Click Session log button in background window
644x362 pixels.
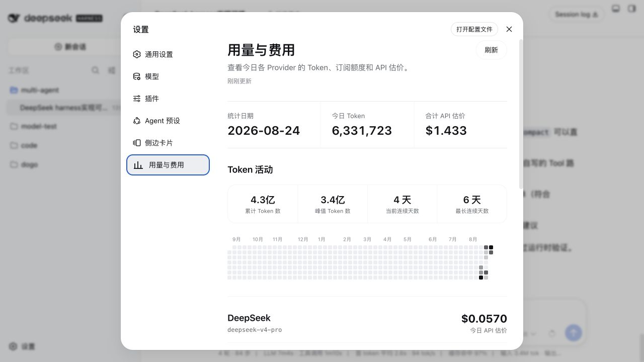pos(577,15)
